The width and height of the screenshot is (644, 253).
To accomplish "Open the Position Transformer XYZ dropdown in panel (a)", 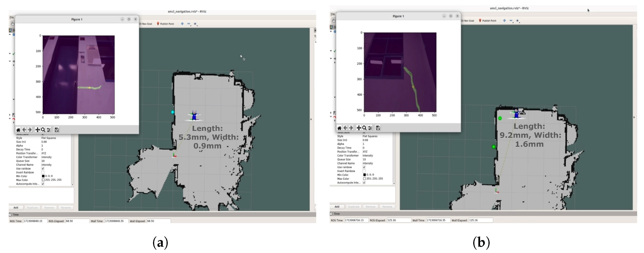I will 44,153.
